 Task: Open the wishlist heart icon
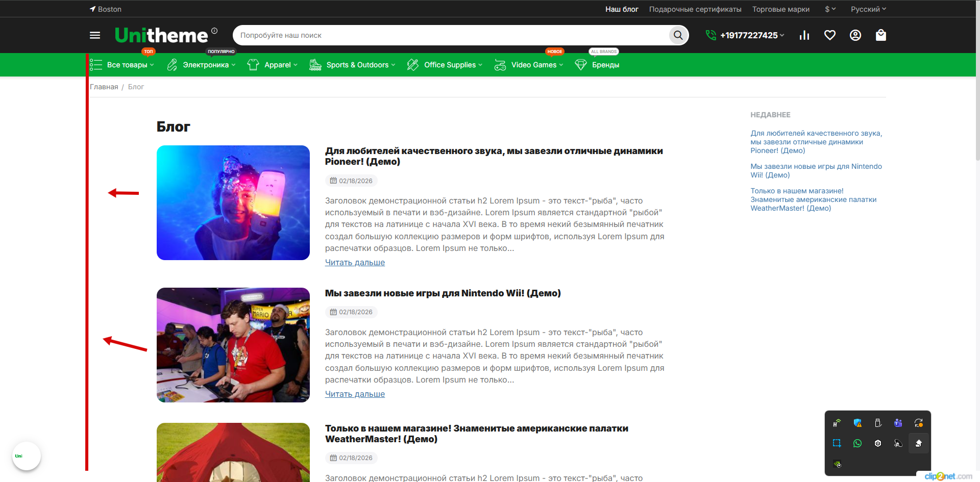coord(830,35)
